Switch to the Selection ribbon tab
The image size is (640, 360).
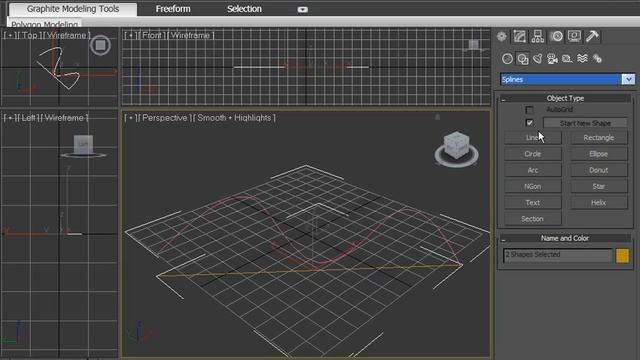(x=244, y=9)
